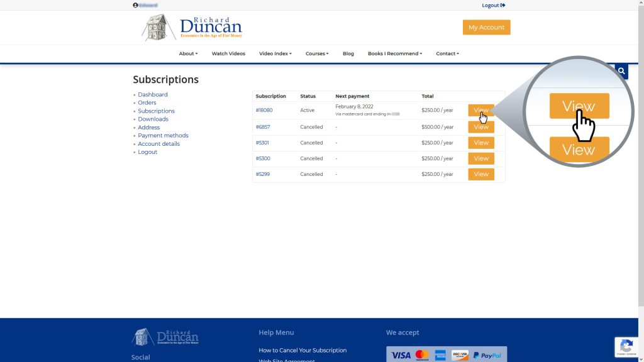Viewport: 644px width, 362px height.
Task: Select Address in account sidebar
Action: (x=148, y=127)
